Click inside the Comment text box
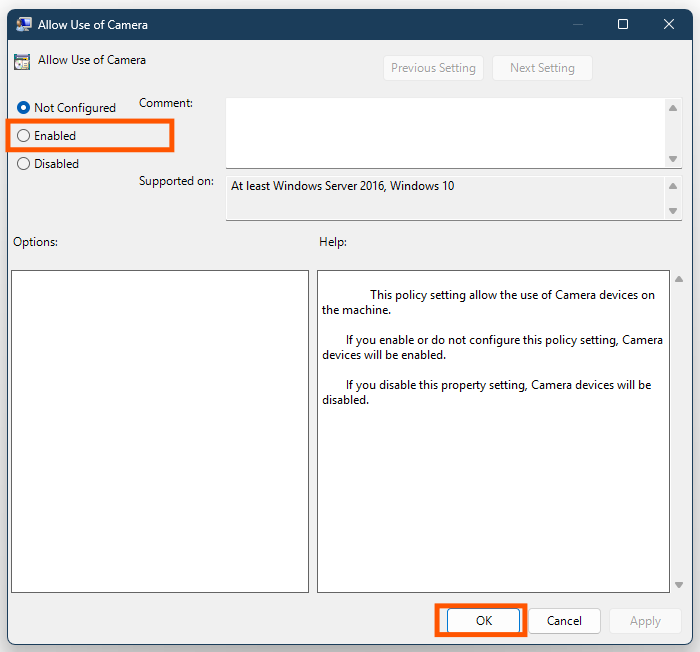 pyautogui.click(x=445, y=132)
